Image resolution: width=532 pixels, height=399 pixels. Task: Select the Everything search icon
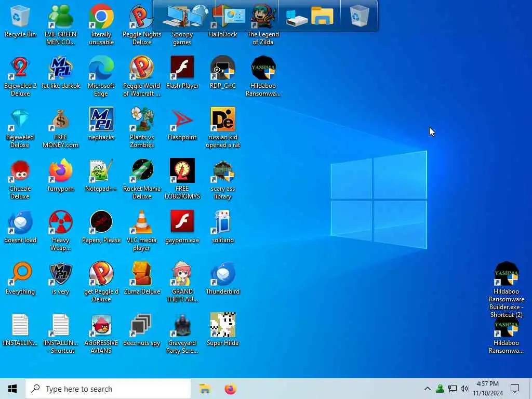click(x=20, y=278)
